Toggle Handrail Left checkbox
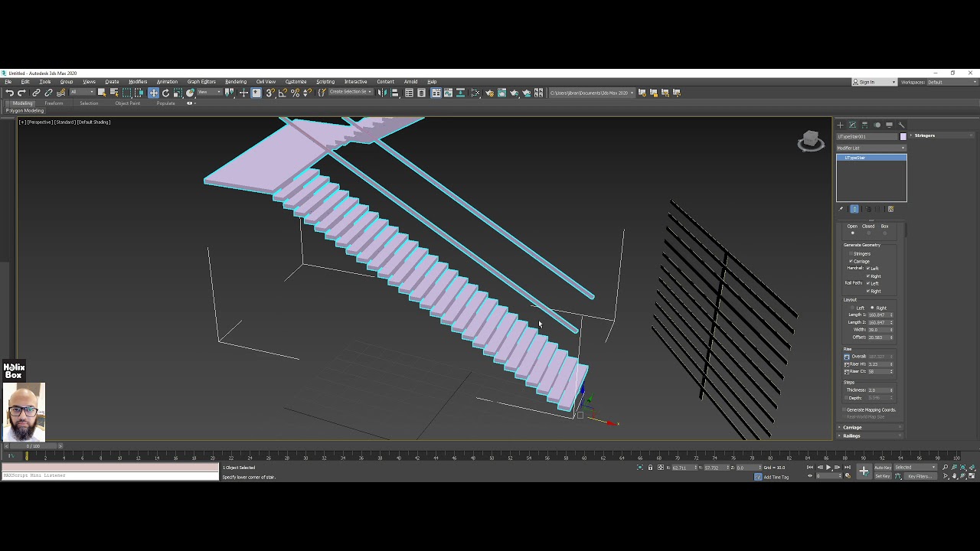 click(868, 269)
